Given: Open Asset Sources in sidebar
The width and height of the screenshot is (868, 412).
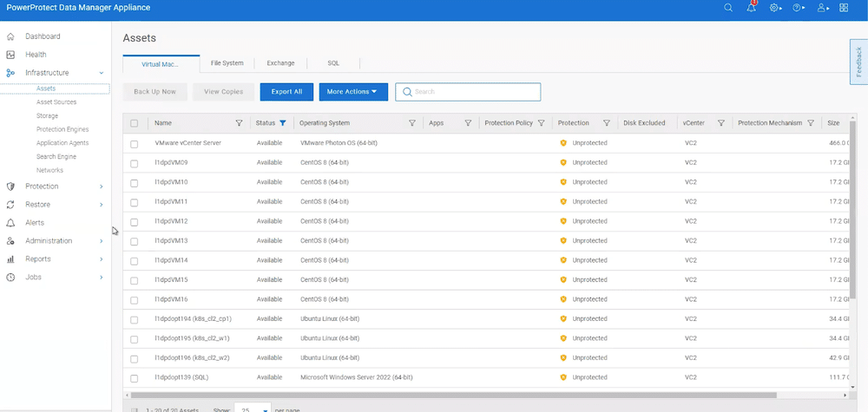Looking at the screenshot, I should tap(56, 102).
